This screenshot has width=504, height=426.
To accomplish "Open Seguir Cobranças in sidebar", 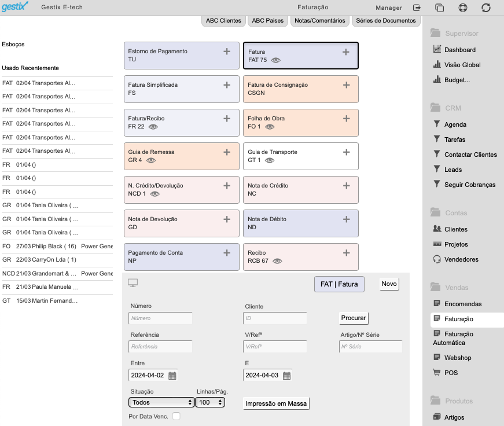I will pyautogui.click(x=470, y=185).
